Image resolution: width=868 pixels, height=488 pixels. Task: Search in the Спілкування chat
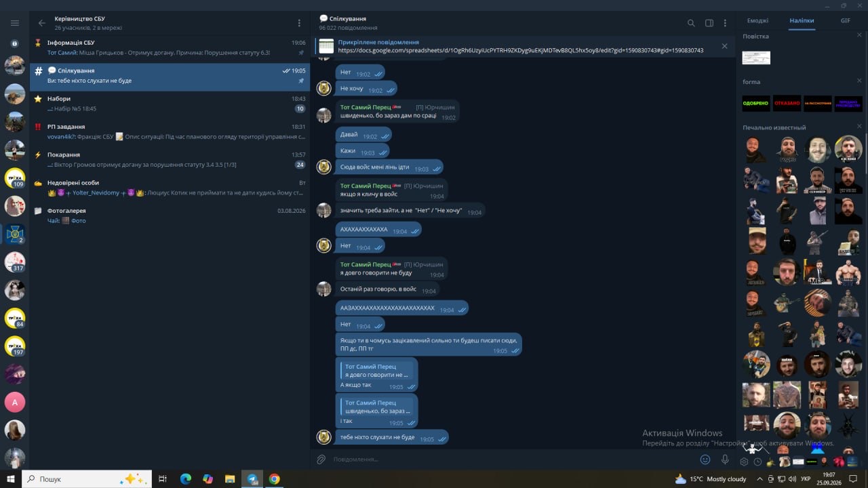pos(691,23)
